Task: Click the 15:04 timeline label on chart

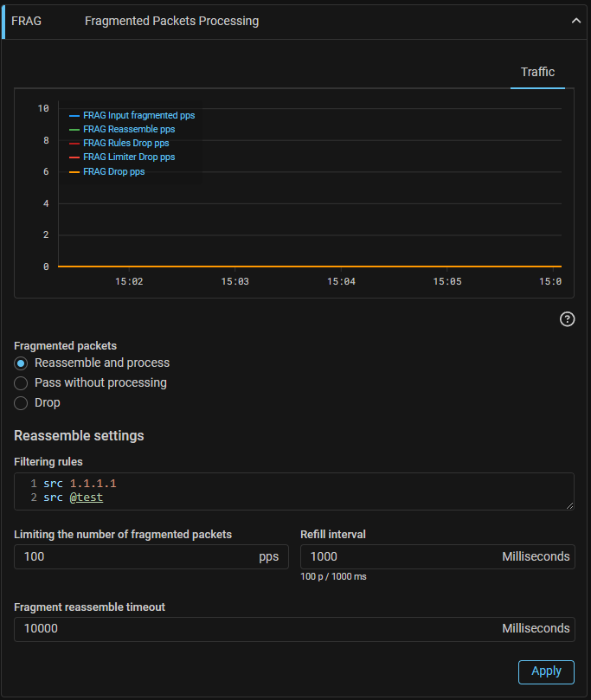Action: pyautogui.click(x=341, y=281)
